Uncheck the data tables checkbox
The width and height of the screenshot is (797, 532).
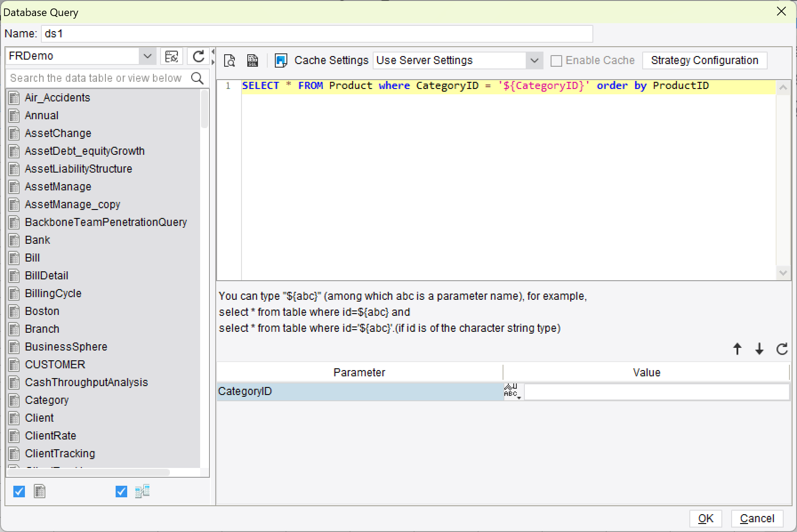pos(19,491)
